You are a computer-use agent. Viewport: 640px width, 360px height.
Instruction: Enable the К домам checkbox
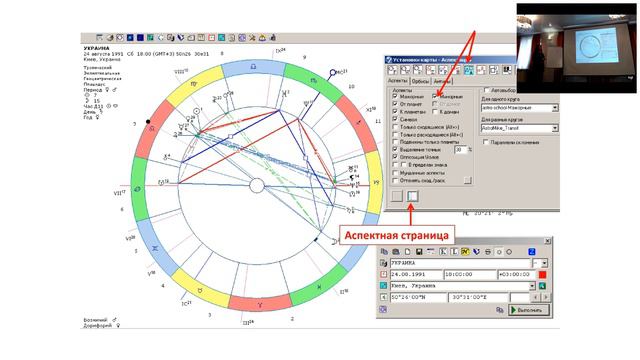(x=435, y=111)
